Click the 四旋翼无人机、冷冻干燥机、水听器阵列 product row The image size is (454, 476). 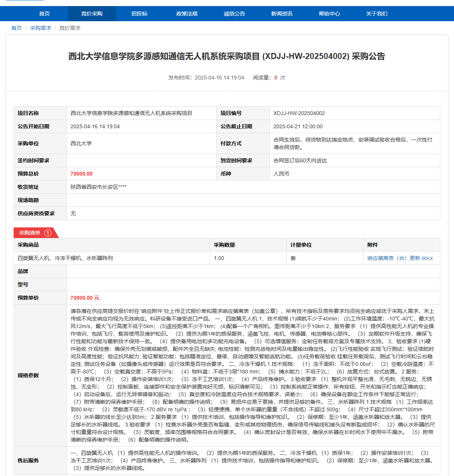click(x=65, y=258)
